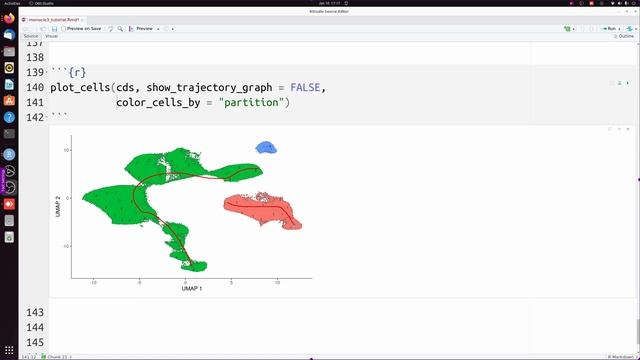Click line number 143
The height and width of the screenshot is (360, 640).
pyautogui.click(x=35, y=312)
